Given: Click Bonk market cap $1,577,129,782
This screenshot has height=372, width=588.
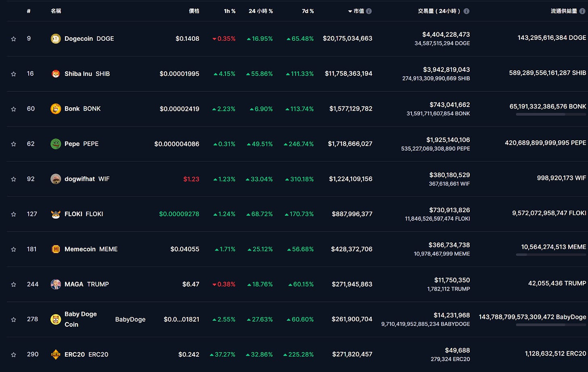Looking at the screenshot, I should pyautogui.click(x=351, y=109).
